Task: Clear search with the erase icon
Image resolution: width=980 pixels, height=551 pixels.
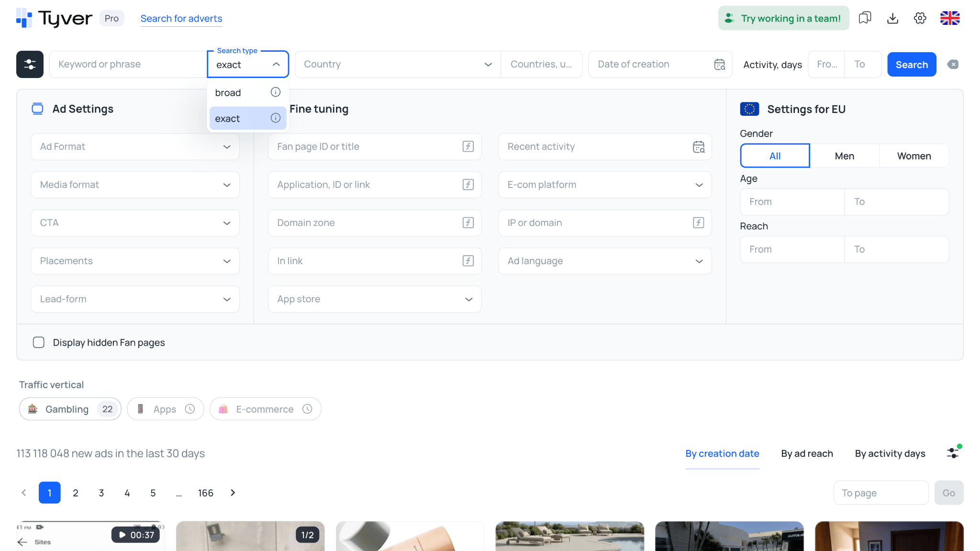Action: tap(953, 64)
